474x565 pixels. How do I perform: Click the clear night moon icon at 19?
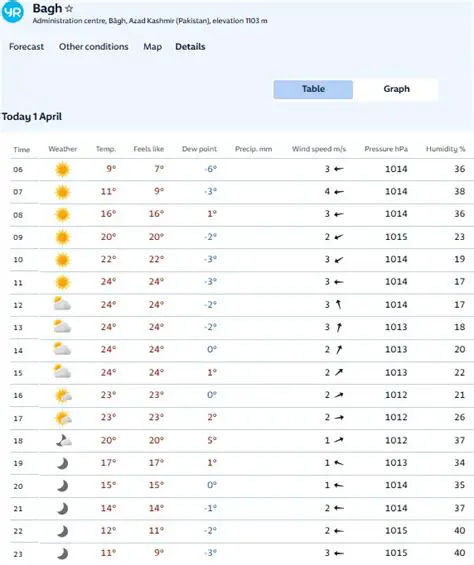click(62, 463)
